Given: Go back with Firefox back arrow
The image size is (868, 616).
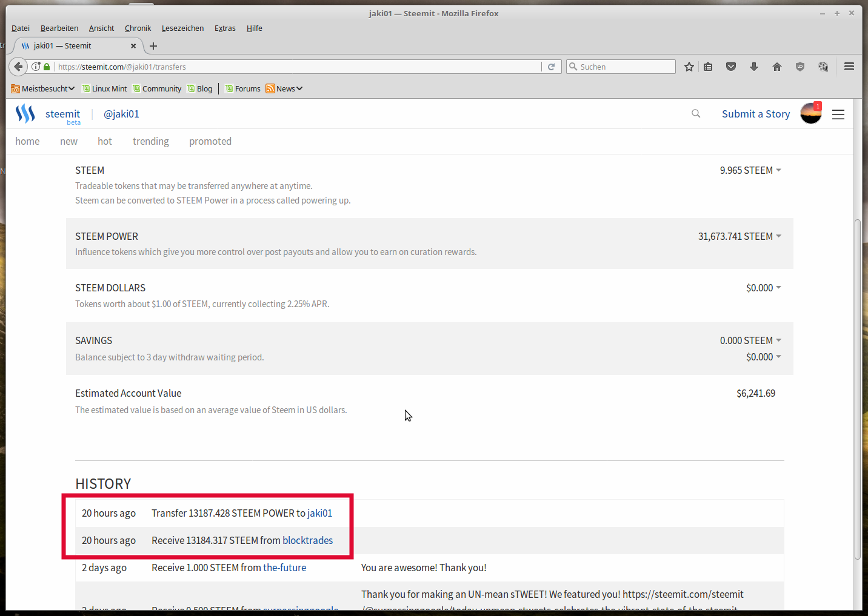Looking at the screenshot, I should point(18,67).
